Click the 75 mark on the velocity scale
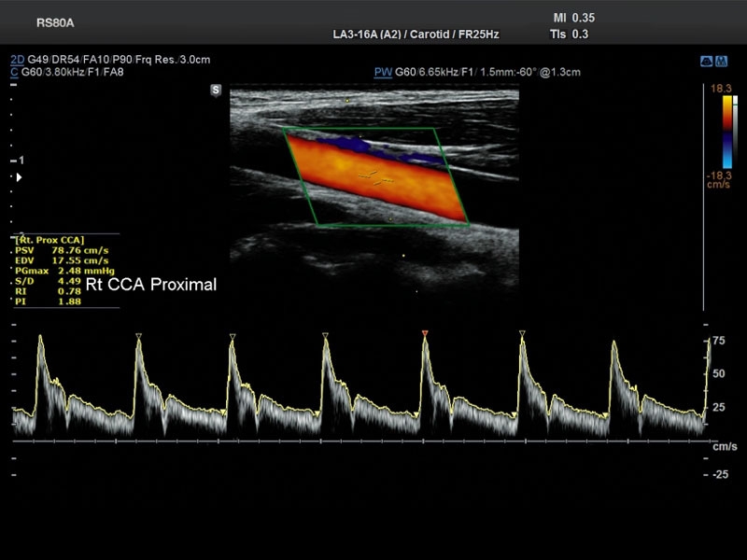Screen dimensions: 747x560 click(718, 342)
